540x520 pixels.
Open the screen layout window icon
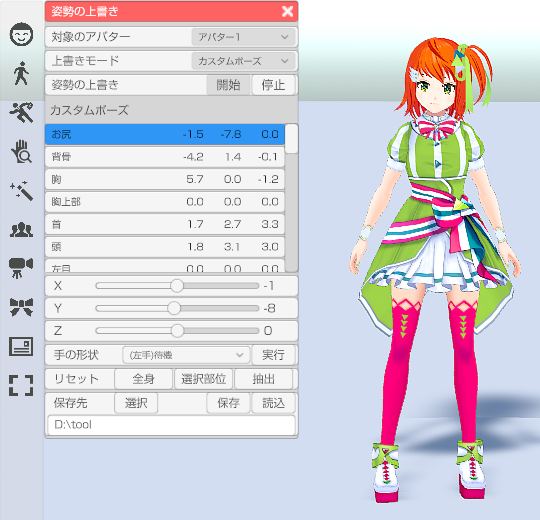click(x=21, y=346)
